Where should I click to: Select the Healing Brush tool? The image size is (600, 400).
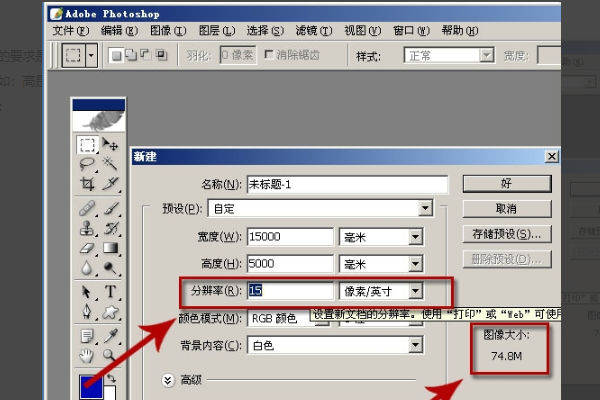[87, 209]
